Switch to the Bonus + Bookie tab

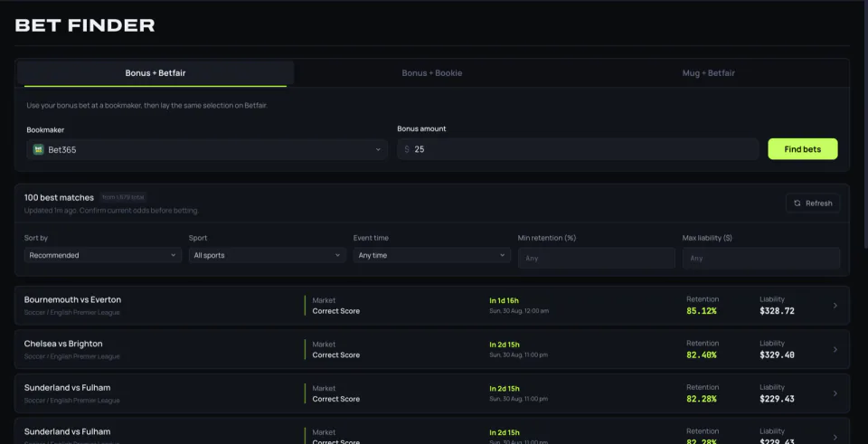[x=432, y=73]
